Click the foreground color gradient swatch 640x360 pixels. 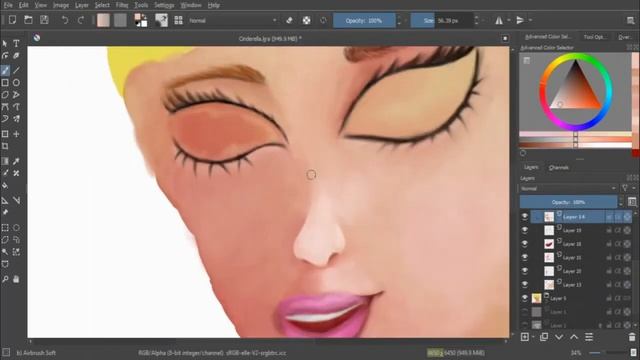click(x=103, y=20)
